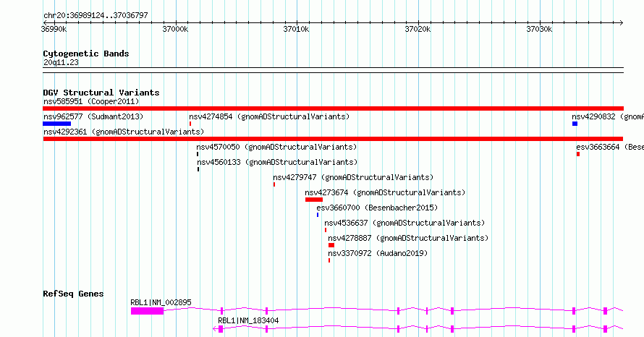Select the 20q11.23 band label
This screenshot has height=337, width=644.
[x=61, y=62]
